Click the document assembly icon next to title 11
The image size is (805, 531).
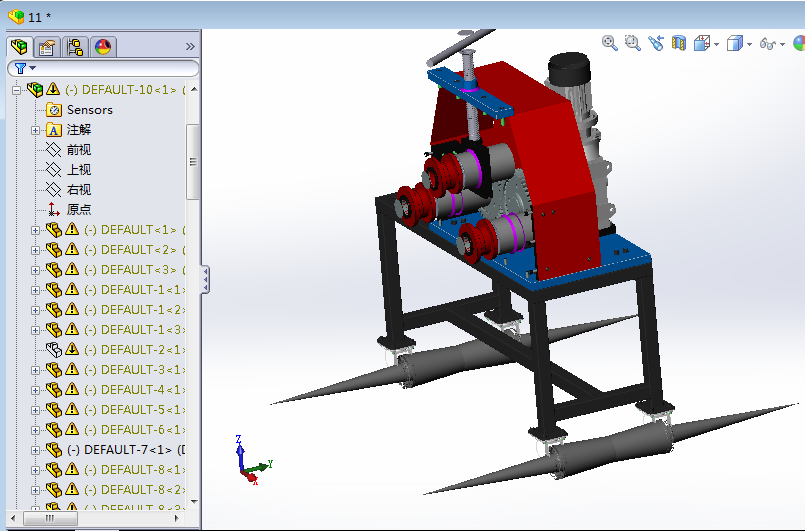tap(16, 17)
